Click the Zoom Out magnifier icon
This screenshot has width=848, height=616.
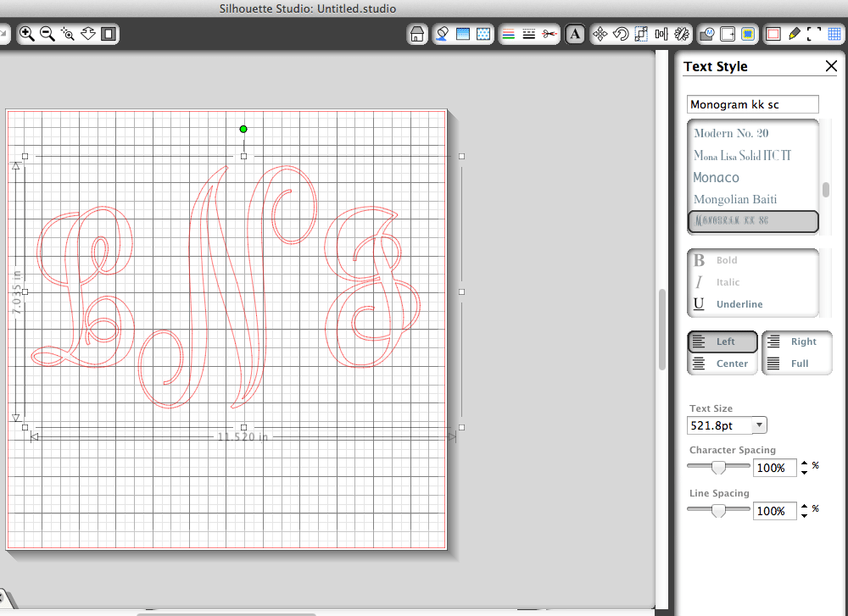coord(47,34)
